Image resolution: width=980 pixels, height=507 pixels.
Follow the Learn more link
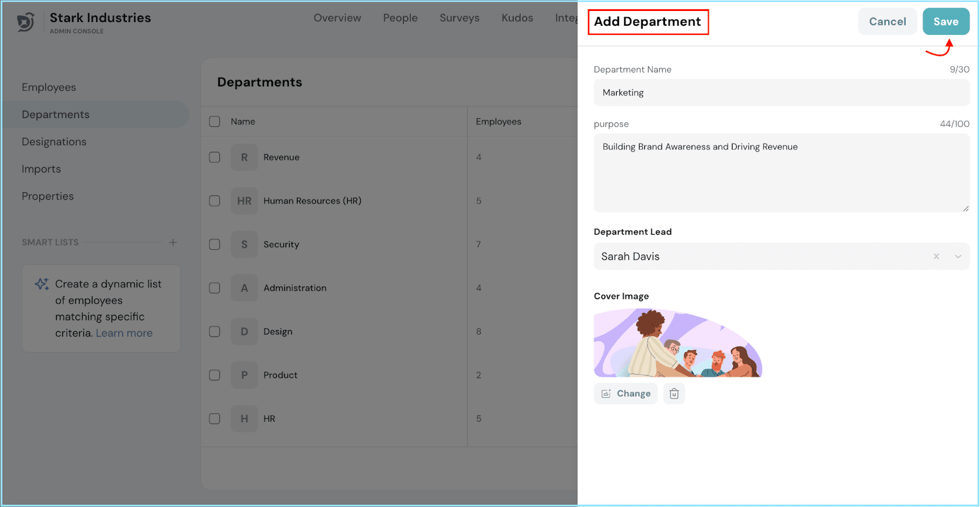124,333
